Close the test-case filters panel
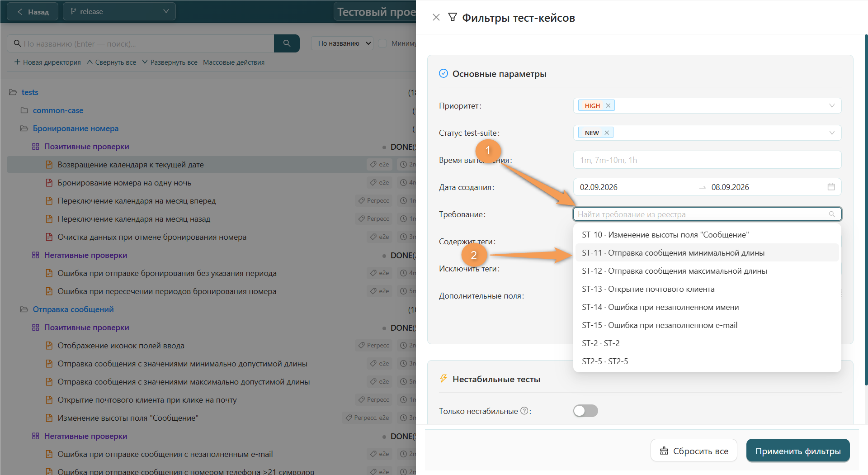This screenshot has width=868, height=475. pos(436,17)
